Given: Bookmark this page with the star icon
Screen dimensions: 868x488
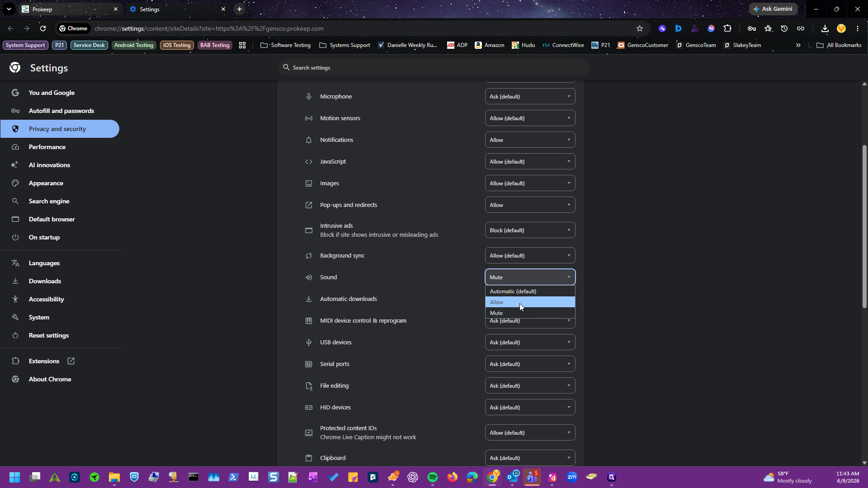Looking at the screenshot, I should pyautogui.click(x=640, y=28).
